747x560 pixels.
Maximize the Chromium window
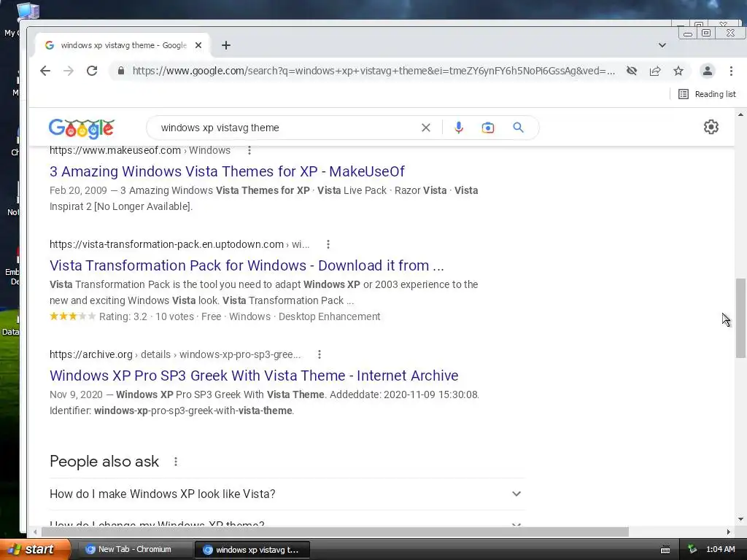coord(706,33)
